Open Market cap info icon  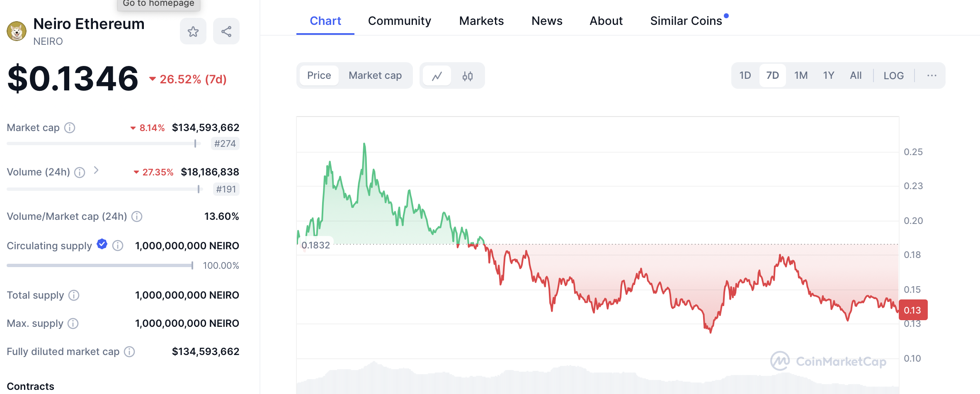tap(70, 128)
